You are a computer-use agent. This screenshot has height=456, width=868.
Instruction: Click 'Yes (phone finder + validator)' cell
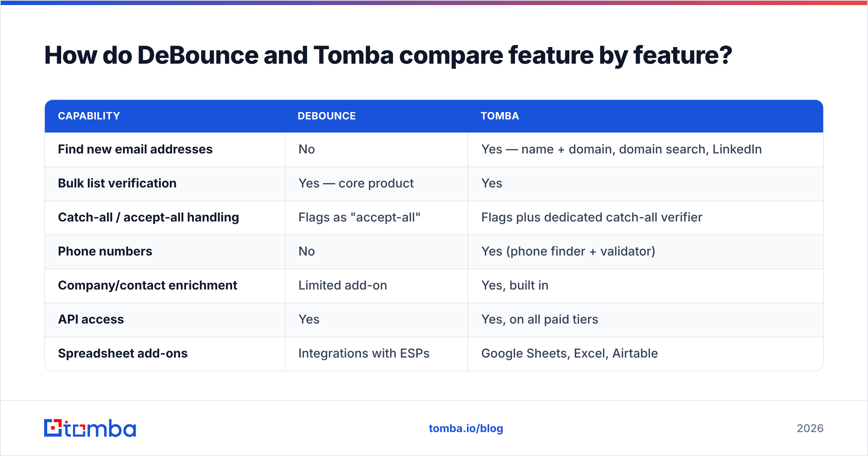click(568, 251)
